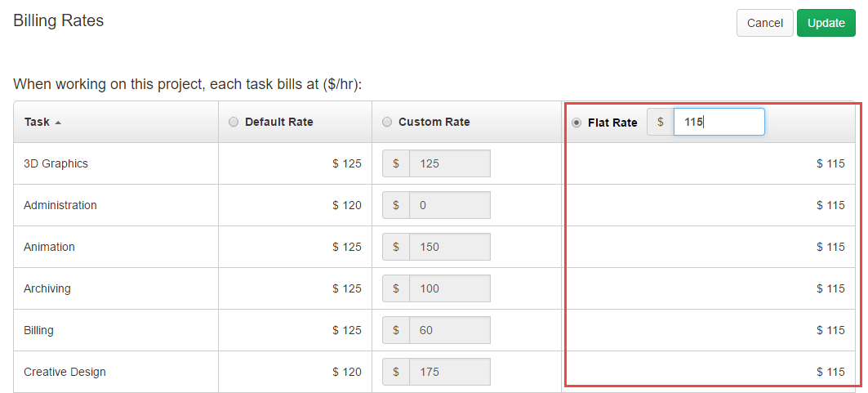Click the Archiving flat rate $115 cell
This screenshot has width=868, height=393.
coord(830,288)
